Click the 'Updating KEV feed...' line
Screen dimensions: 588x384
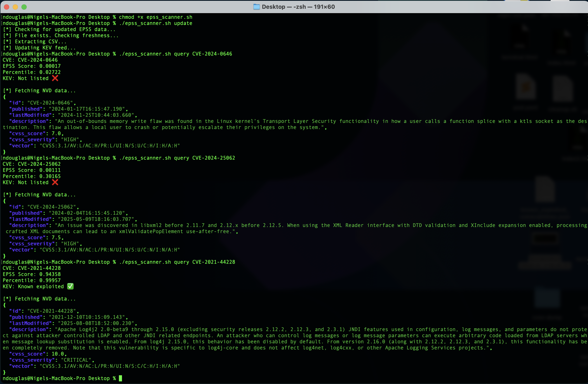tap(39, 48)
